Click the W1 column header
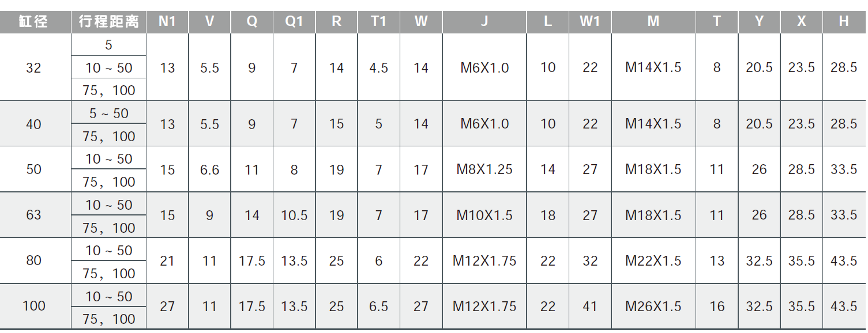Viewport: 868px width, 333px height. (590, 22)
